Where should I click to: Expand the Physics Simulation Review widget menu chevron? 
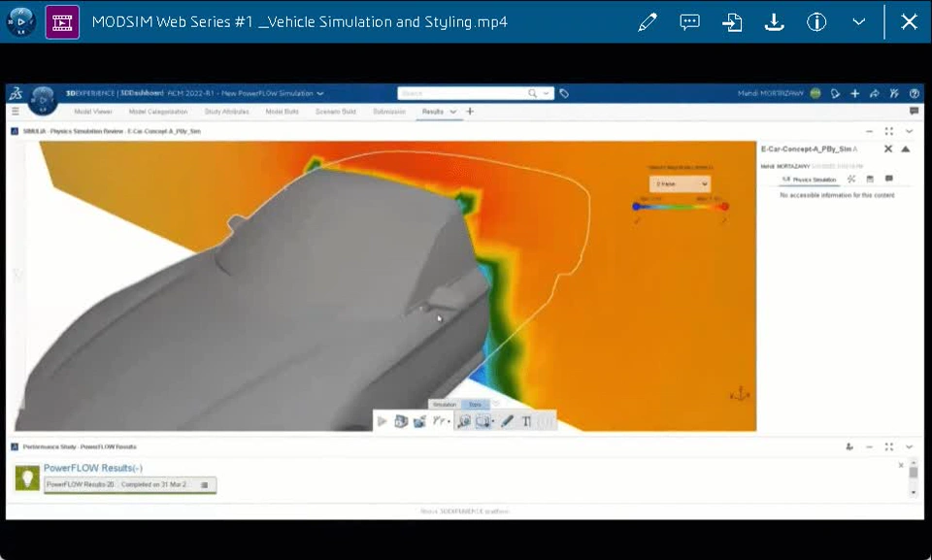(909, 131)
